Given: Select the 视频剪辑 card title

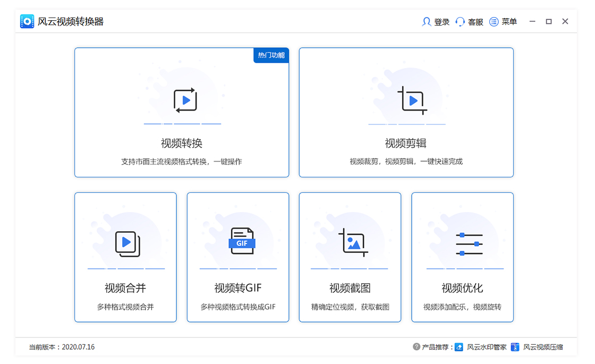Looking at the screenshot, I should pos(406,143).
